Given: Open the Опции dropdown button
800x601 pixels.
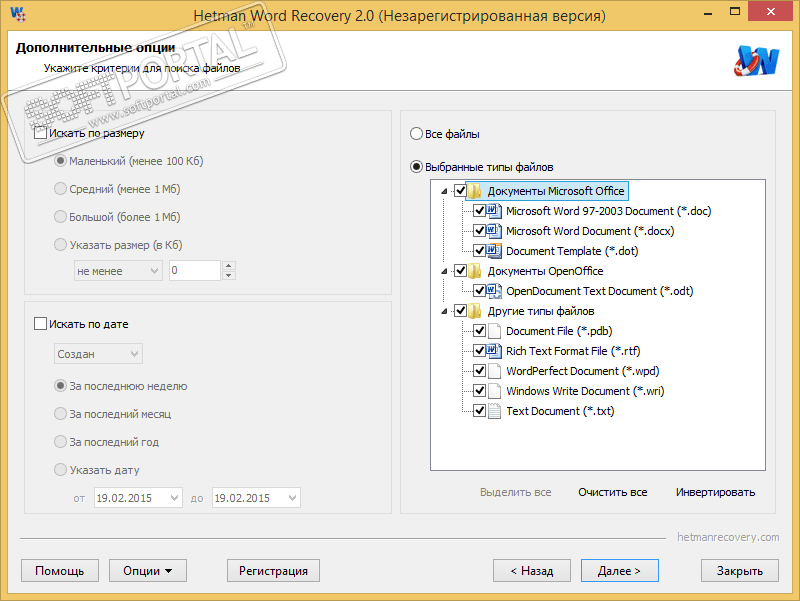Looking at the screenshot, I should [147, 570].
